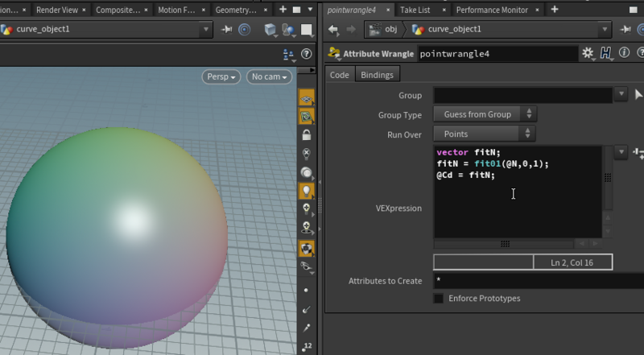Viewport: 644px width, 355px height.
Task: Close the Performance Monitor tab
Action: pyautogui.click(x=537, y=10)
